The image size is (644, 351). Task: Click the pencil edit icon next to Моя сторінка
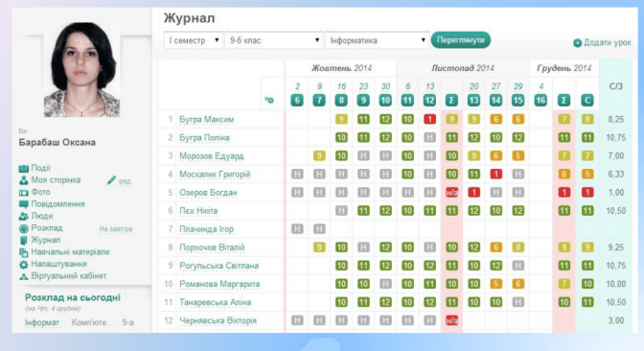111,180
